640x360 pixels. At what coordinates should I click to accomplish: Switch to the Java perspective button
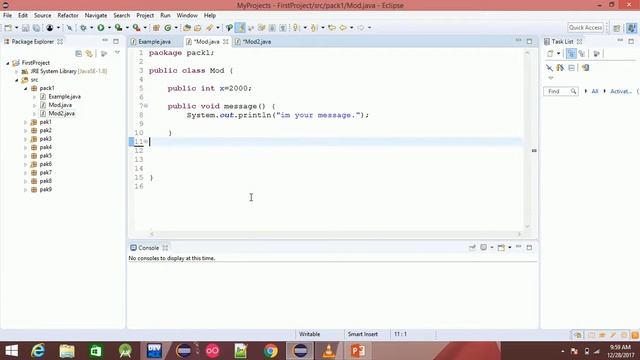click(631, 28)
